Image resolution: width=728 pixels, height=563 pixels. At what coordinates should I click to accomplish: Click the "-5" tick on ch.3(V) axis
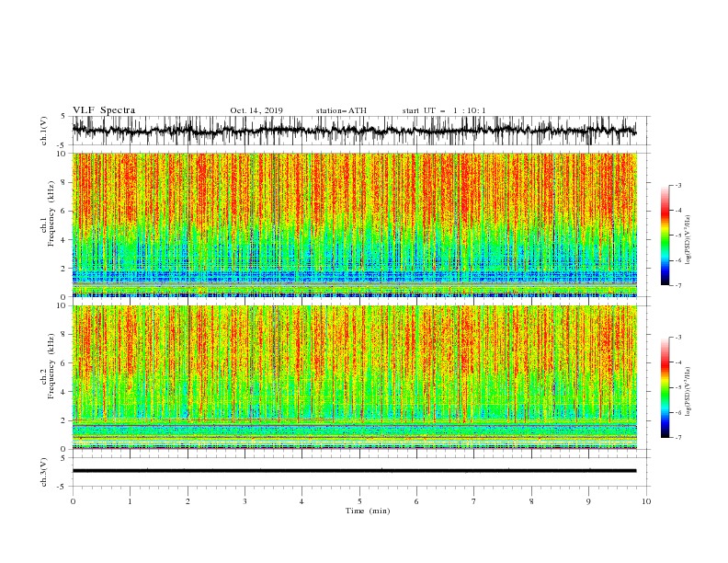click(x=62, y=487)
